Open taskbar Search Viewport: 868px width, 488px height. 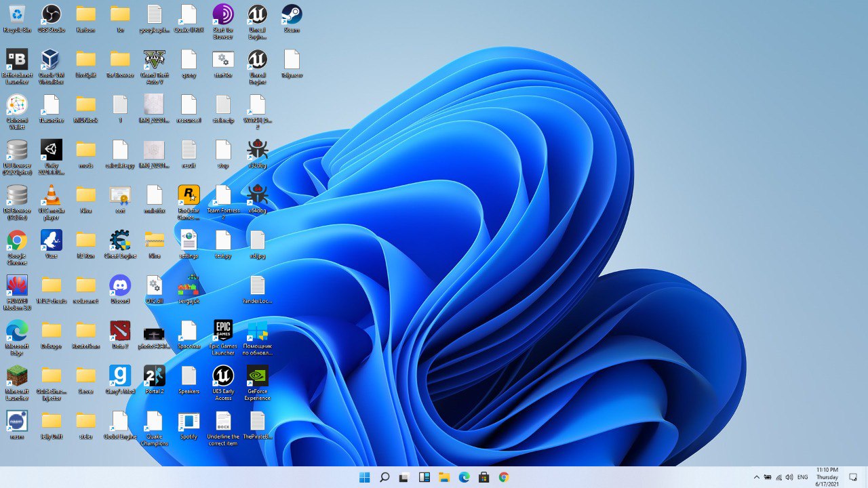(x=384, y=477)
